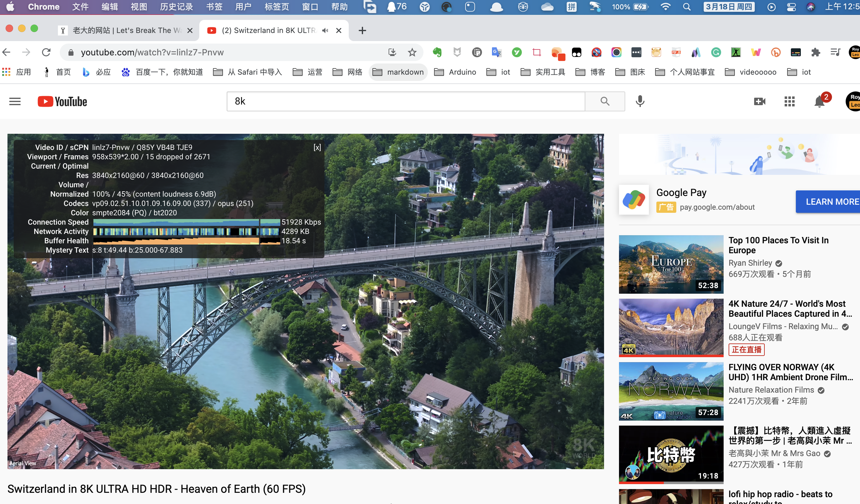Open the 历史记录 menu
Screen dimensions: 860x504
pyautogui.click(x=177, y=7)
